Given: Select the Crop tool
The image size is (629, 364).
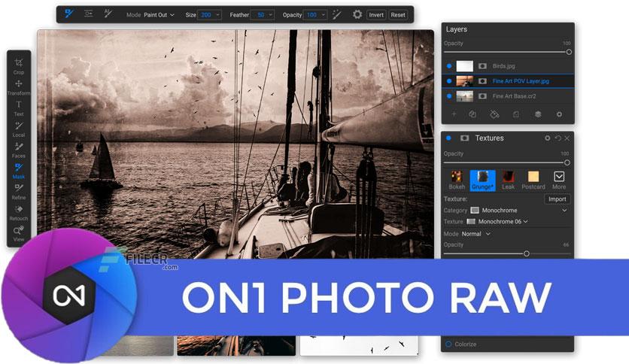Looking at the screenshot, I should (x=19, y=66).
